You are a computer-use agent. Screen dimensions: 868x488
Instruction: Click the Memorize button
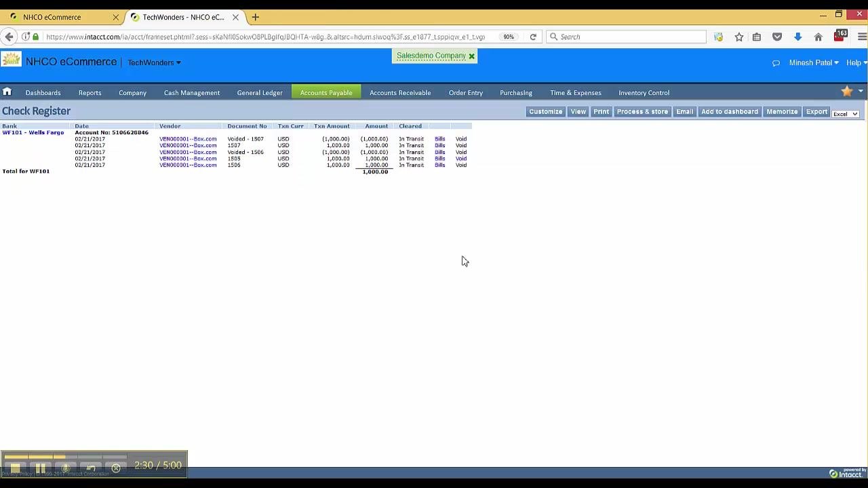click(782, 111)
